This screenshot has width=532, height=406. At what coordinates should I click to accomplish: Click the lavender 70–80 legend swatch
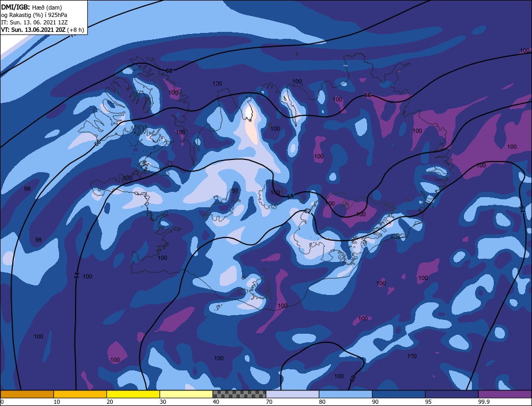(293, 394)
